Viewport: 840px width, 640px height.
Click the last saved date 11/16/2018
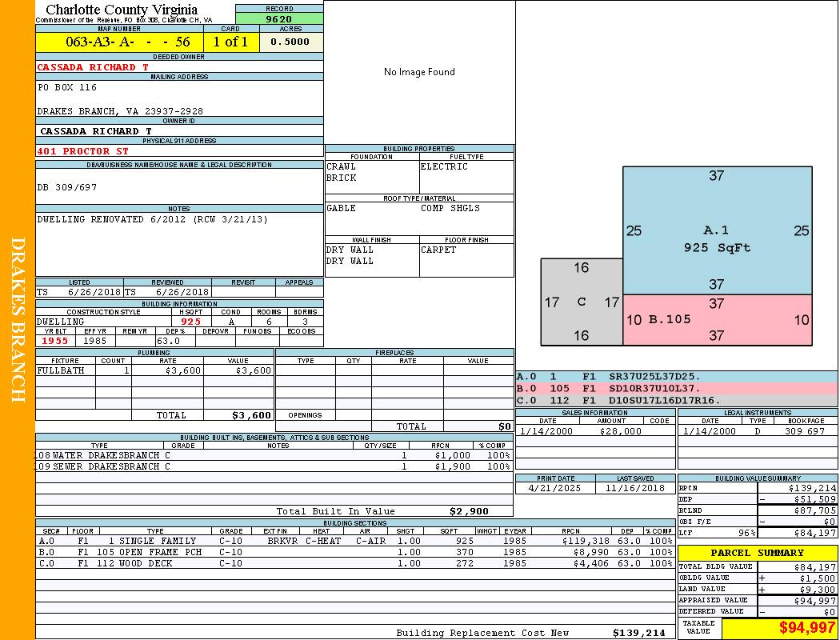(x=635, y=489)
